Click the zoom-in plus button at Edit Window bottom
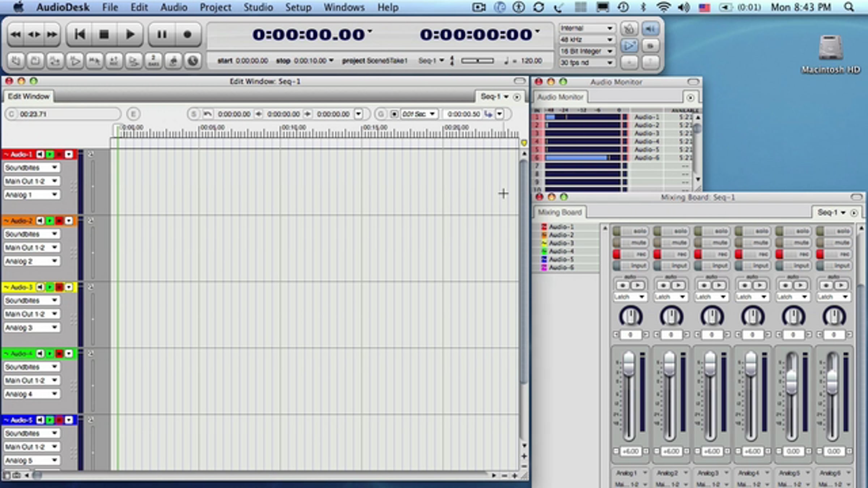Screen dimensions: 868x488 pos(515,476)
